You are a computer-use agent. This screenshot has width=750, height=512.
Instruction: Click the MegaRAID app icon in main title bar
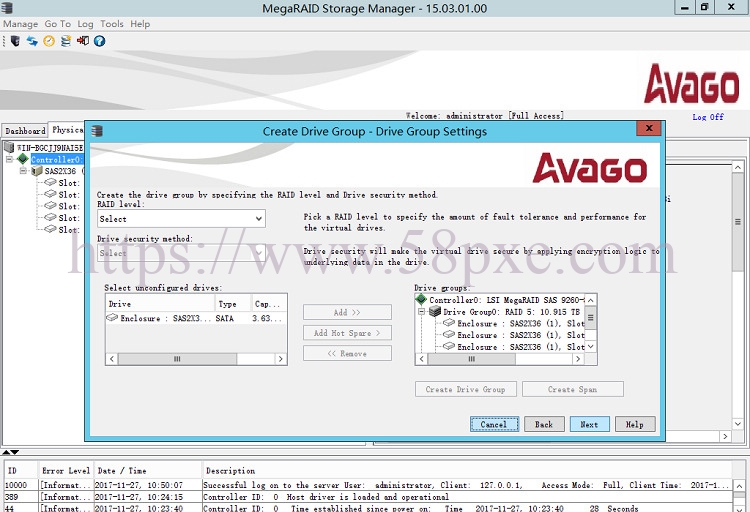tap(7, 8)
